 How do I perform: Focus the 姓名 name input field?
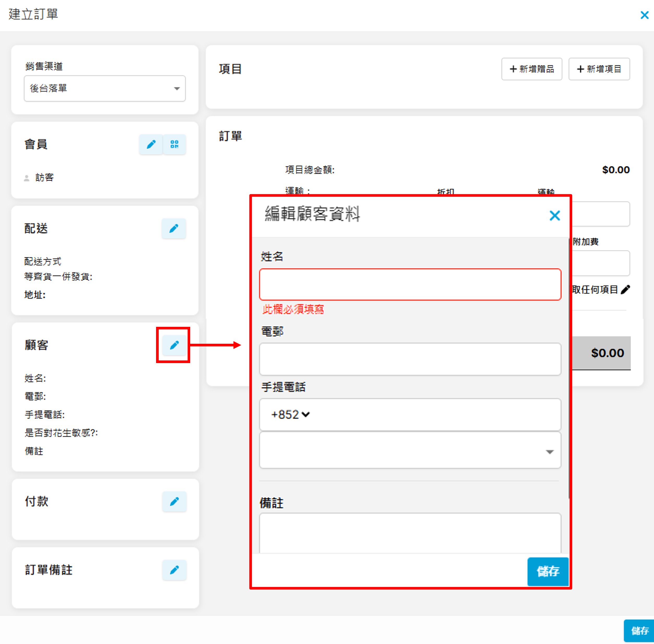coord(410,284)
